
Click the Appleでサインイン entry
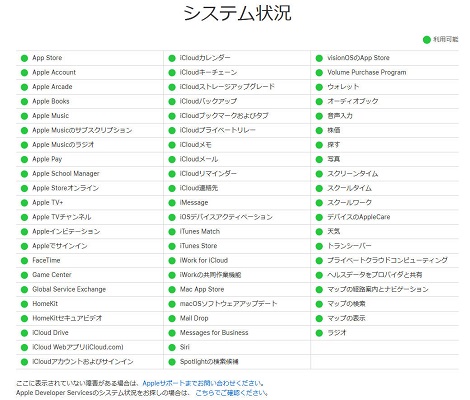point(60,246)
